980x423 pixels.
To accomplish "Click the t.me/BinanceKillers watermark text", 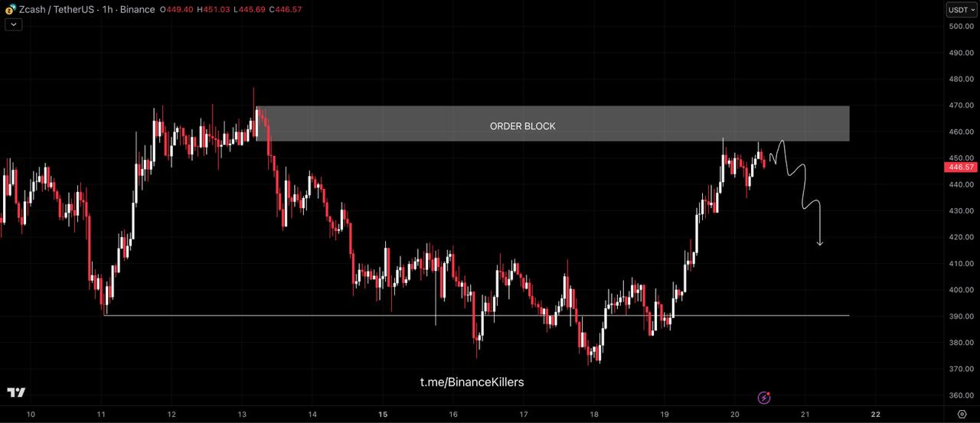I will (x=472, y=382).
